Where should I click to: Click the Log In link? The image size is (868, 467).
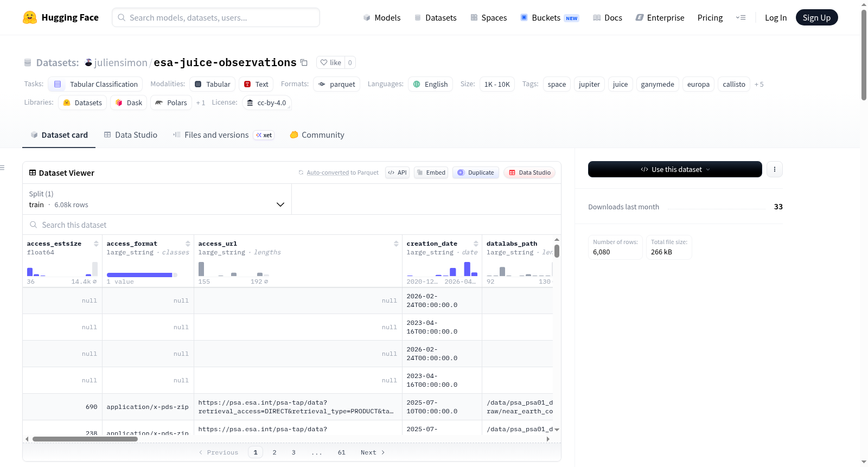coord(775,17)
